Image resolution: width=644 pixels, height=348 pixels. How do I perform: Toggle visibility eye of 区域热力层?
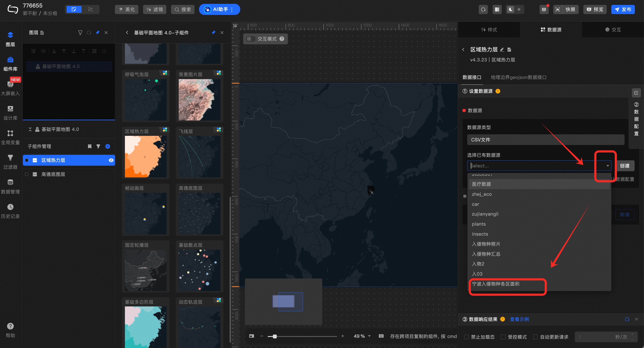(x=111, y=160)
